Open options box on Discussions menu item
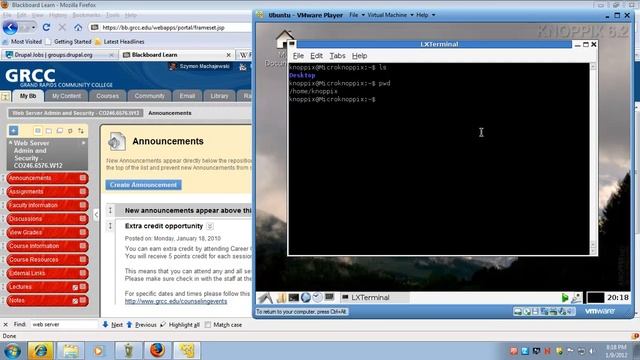The height and width of the screenshot is (360, 640). tap(83, 219)
